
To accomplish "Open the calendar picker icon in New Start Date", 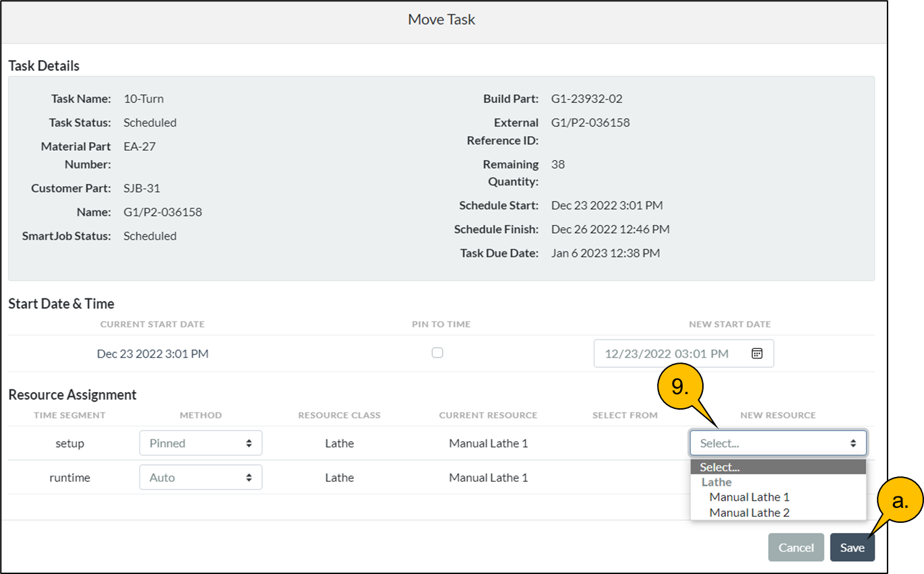I will pos(757,354).
